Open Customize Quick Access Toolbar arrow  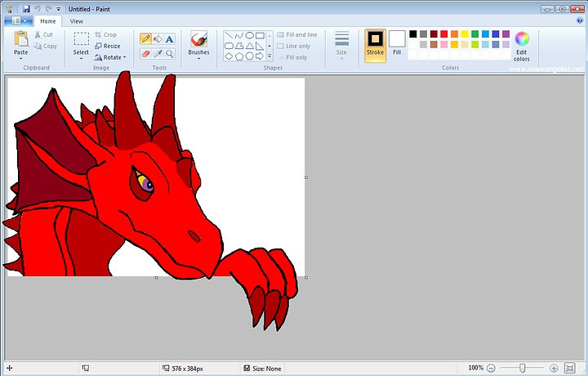coord(59,9)
